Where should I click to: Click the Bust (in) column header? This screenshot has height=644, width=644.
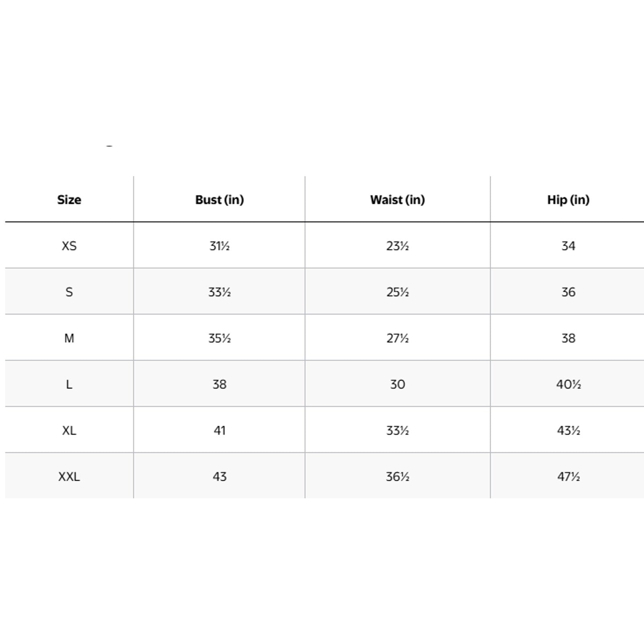tap(219, 200)
